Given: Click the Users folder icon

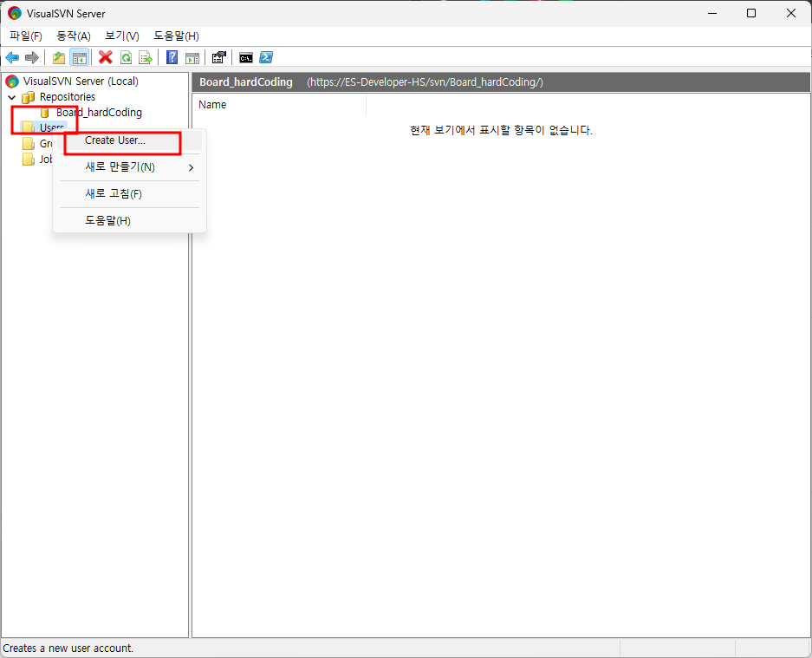Looking at the screenshot, I should (x=29, y=127).
